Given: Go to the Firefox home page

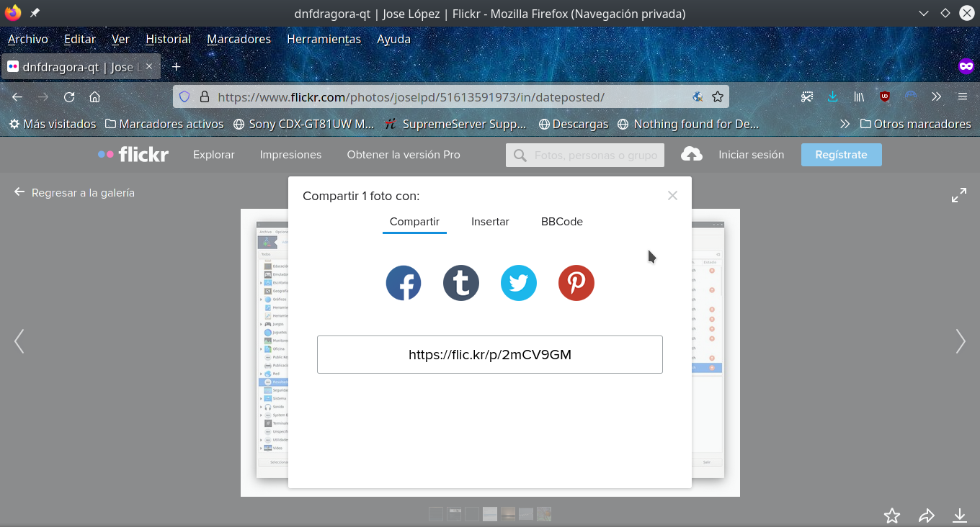Looking at the screenshot, I should click(94, 96).
